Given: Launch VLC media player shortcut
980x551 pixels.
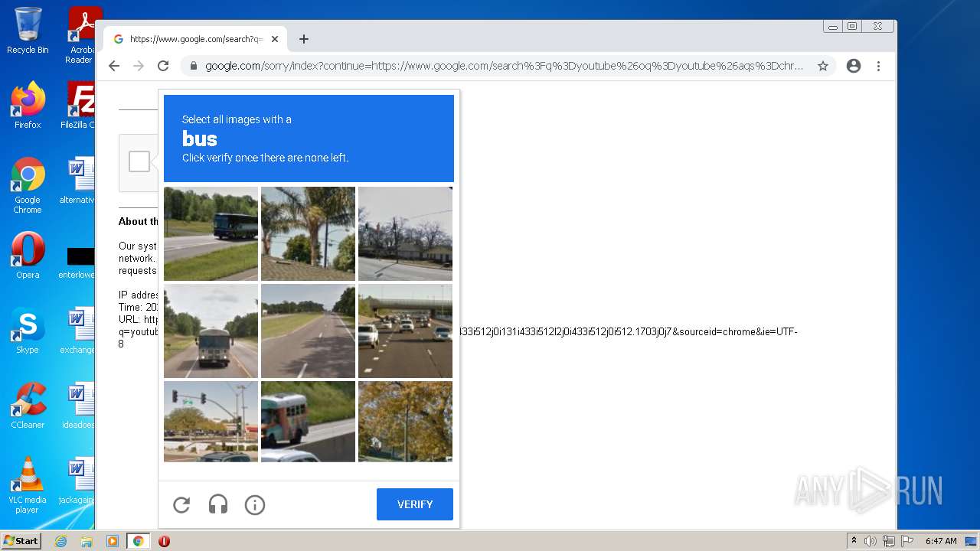Looking at the screenshot, I should tap(28, 485).
